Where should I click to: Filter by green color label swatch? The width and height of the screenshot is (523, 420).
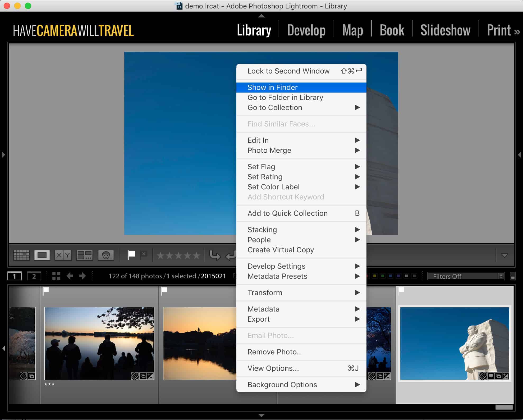[383, 276]
